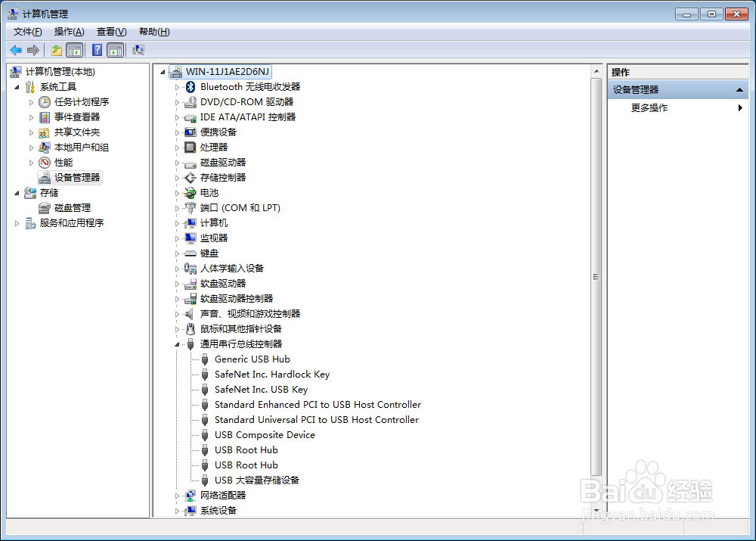756x541 pixels.
Task: Click the 声音、视频和游戏控制器 speaker icon
Action: click(x=191, y=314)
